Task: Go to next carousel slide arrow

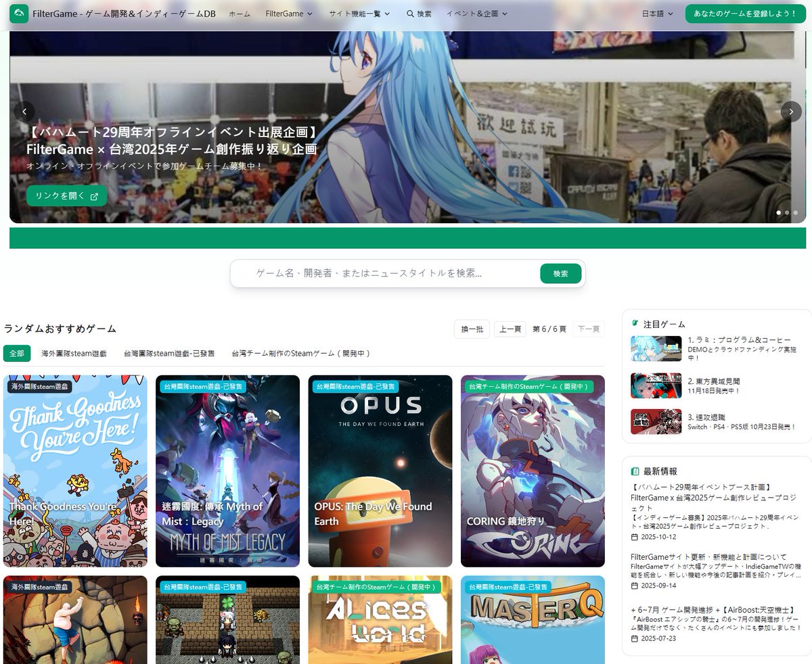Action: [x=791, y=112]
